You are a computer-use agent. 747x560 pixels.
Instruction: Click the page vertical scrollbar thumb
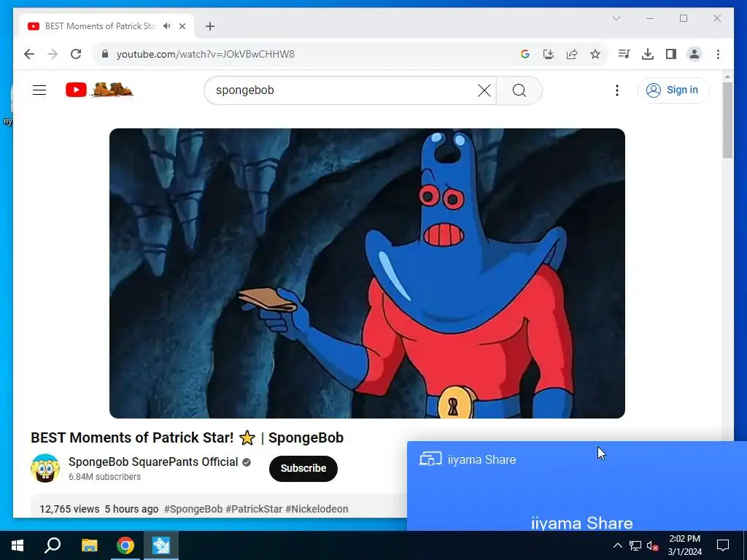(727, 120)
